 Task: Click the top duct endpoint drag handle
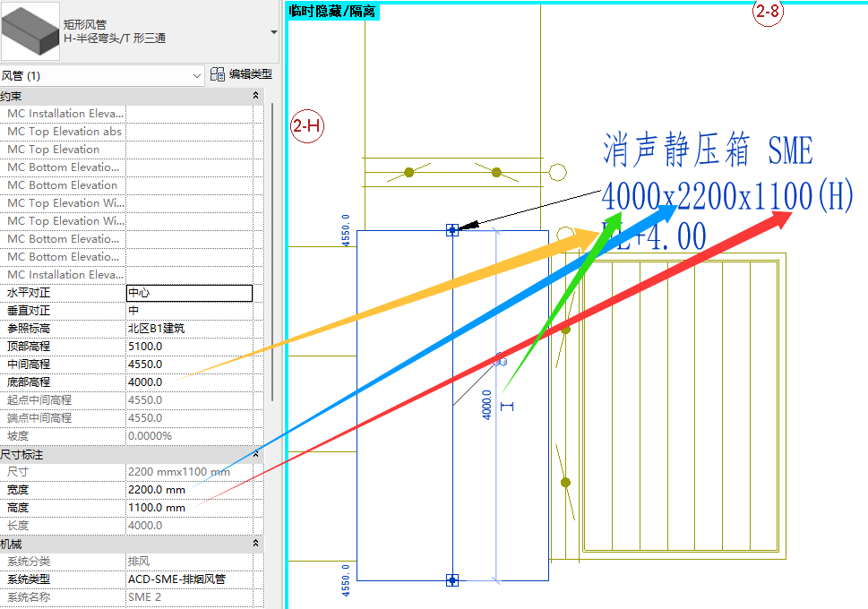coord(452,231)
